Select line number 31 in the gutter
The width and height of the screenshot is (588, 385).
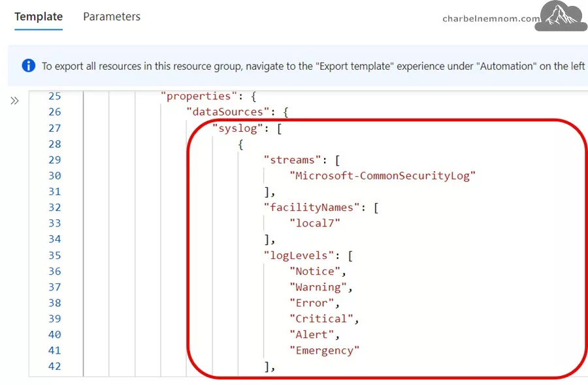[x=55, y=192]
